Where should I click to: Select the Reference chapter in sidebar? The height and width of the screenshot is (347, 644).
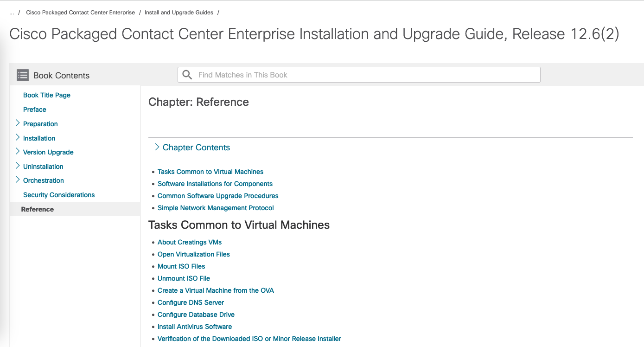[38, 209]
